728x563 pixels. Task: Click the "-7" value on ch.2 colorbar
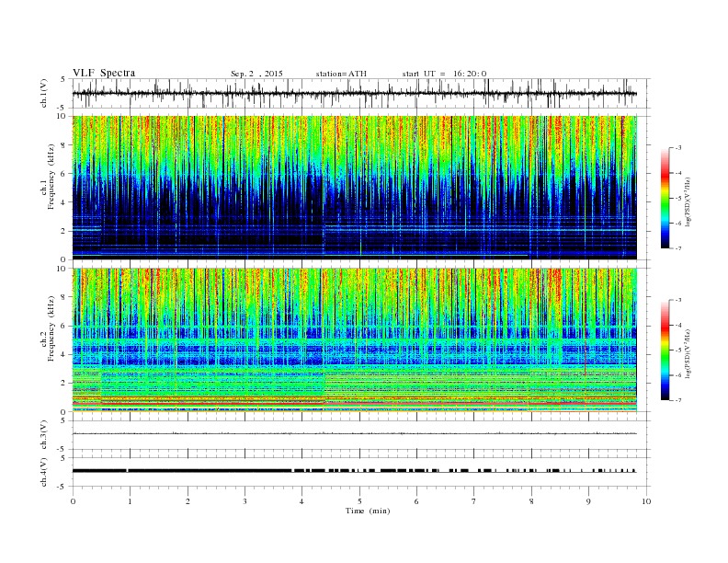678,400
